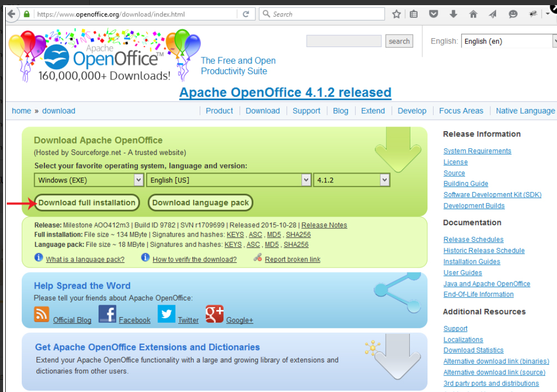Viewport: 557px width, 392px height.
Task: Click the green padlock site security icon
Action: pyautogui.click(x=27, y=14)
